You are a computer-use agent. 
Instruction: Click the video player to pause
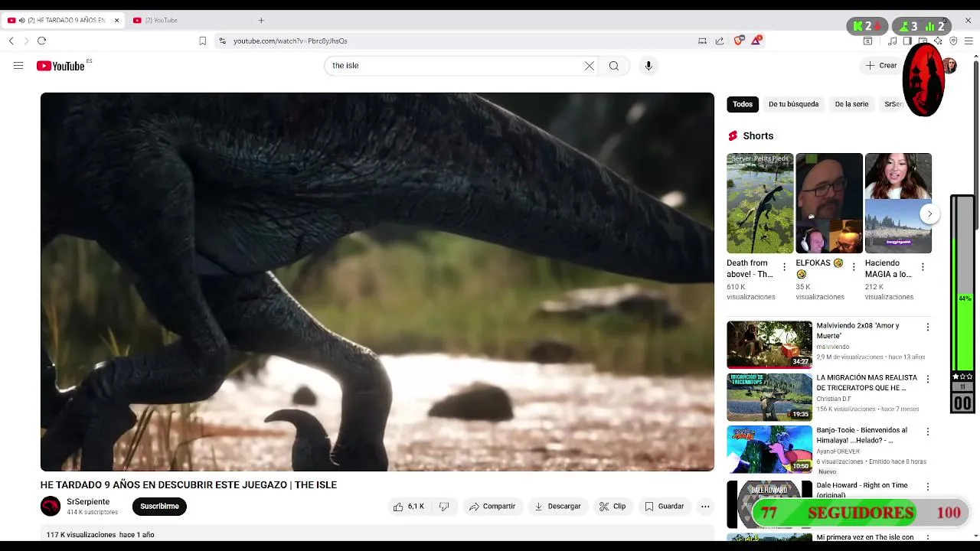377,282
